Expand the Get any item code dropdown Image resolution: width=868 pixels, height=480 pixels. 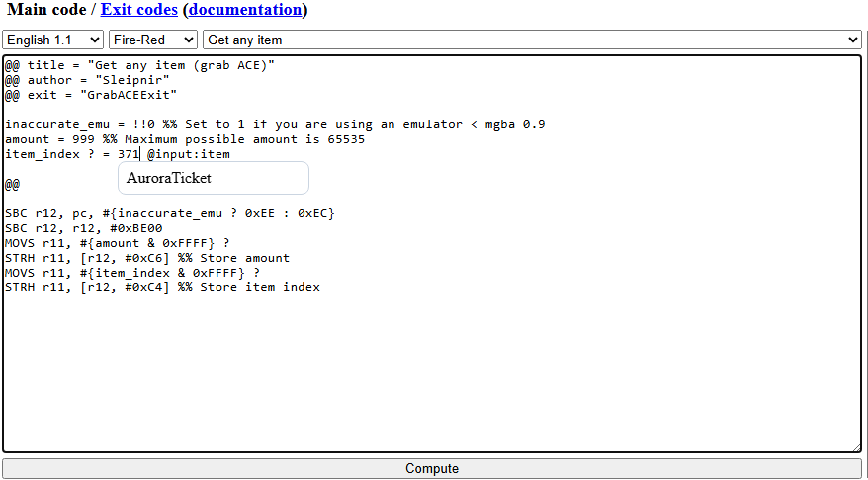pyautogui.click(x=532, y=40)
